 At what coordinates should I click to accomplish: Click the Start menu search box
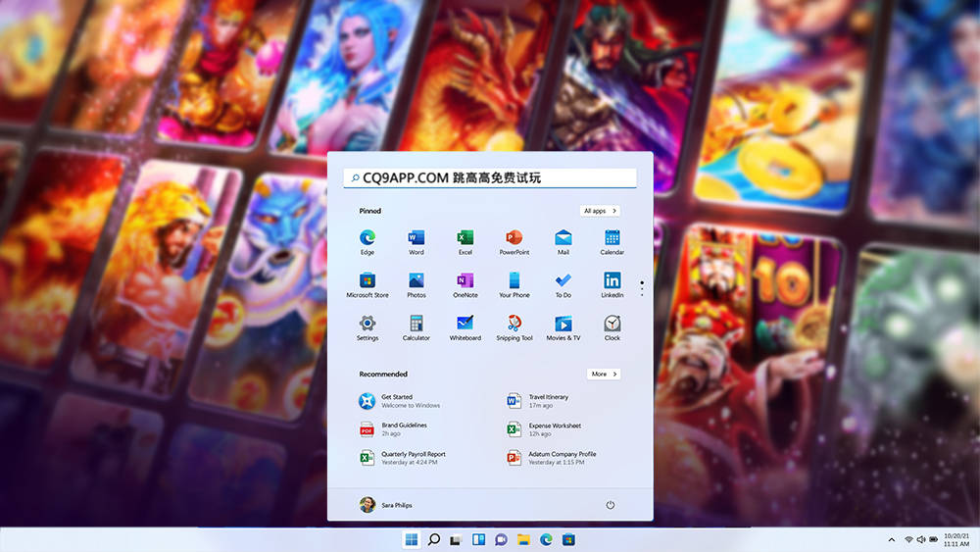click(490, 178)
